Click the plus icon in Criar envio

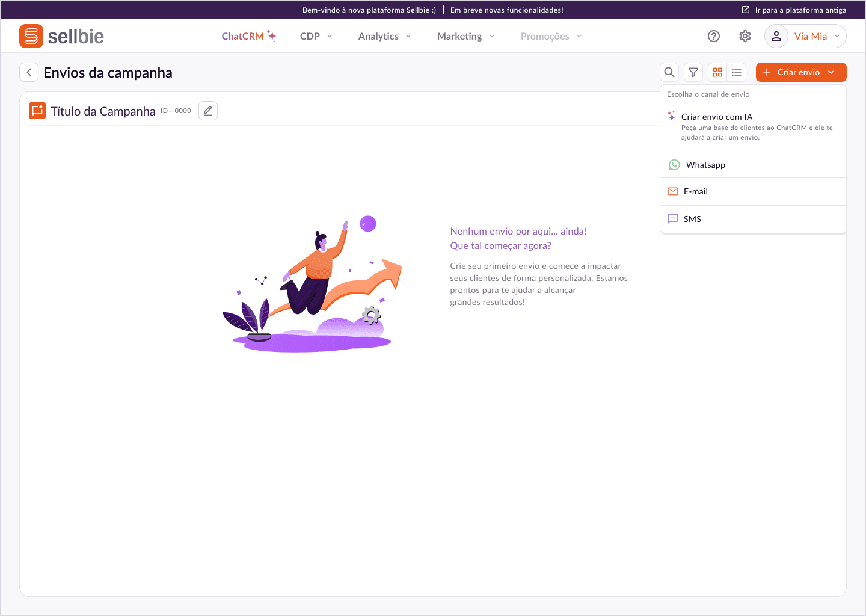point(767,72)
